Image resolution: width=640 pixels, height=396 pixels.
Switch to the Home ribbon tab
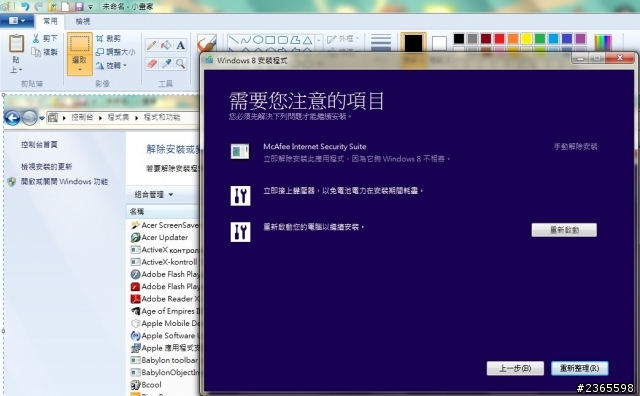coord(51,21)
